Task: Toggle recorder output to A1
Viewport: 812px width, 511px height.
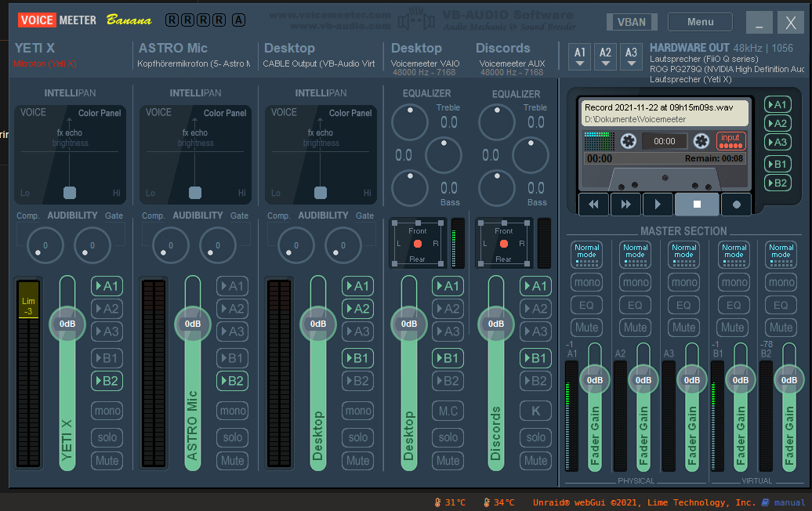Action: click(x=778, y=104)
